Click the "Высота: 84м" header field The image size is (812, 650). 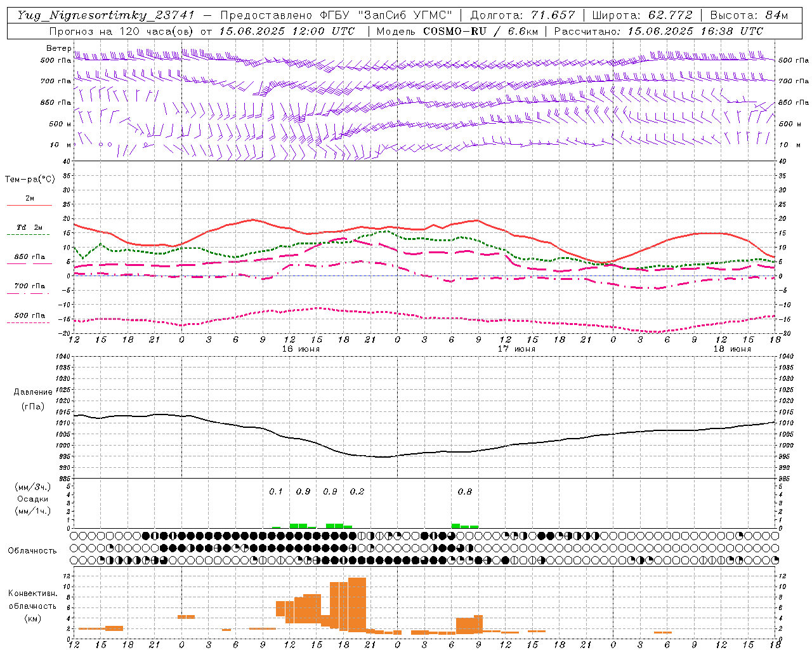(749, 15)
